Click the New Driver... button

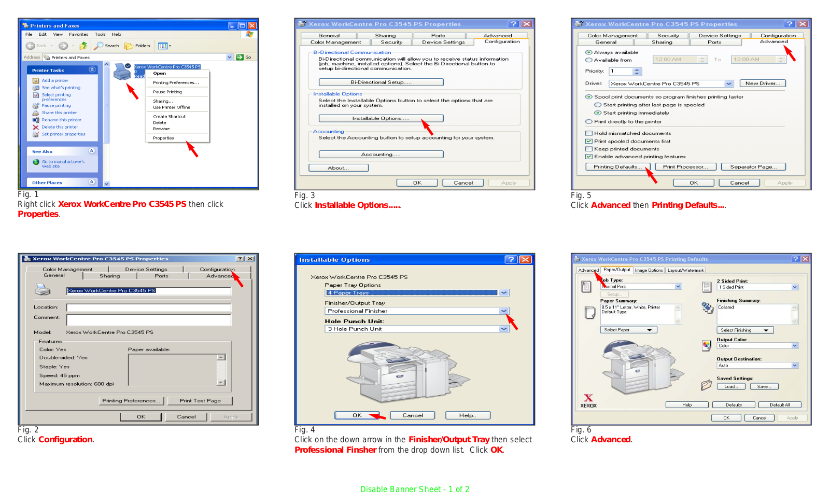[x=763, y=83]
